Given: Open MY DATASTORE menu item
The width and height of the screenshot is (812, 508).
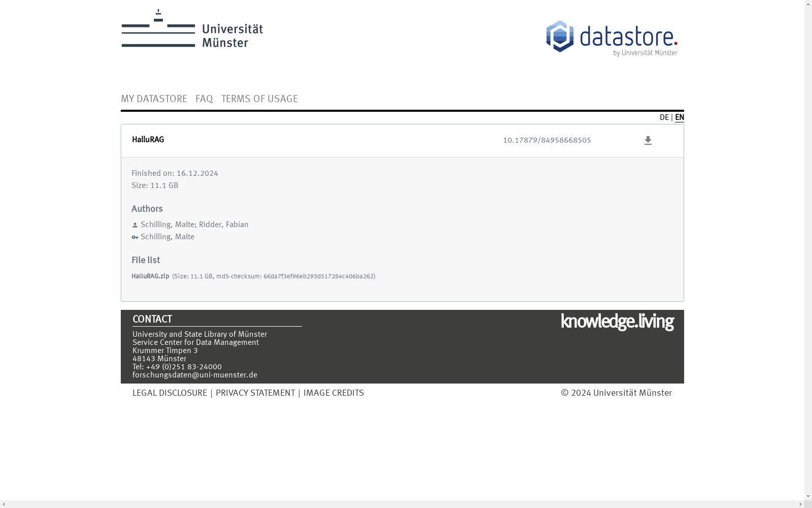Looking at the screenshot, I should (x=154, y=99).
